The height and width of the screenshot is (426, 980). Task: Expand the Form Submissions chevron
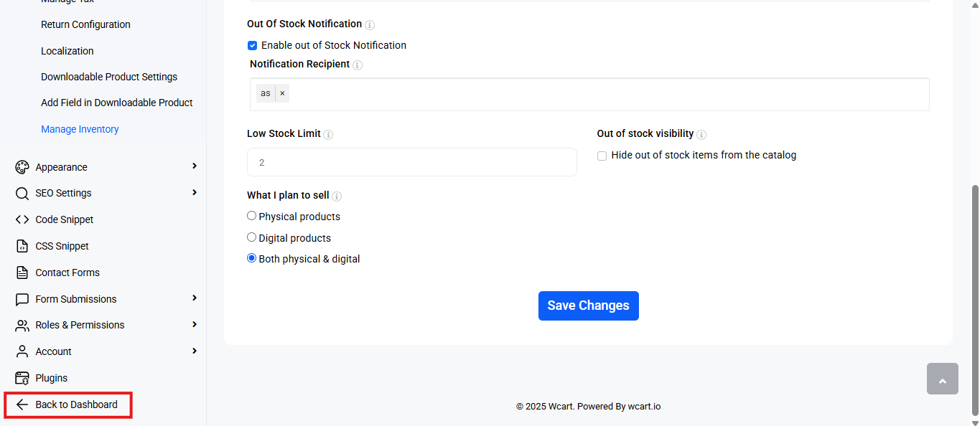194,298
